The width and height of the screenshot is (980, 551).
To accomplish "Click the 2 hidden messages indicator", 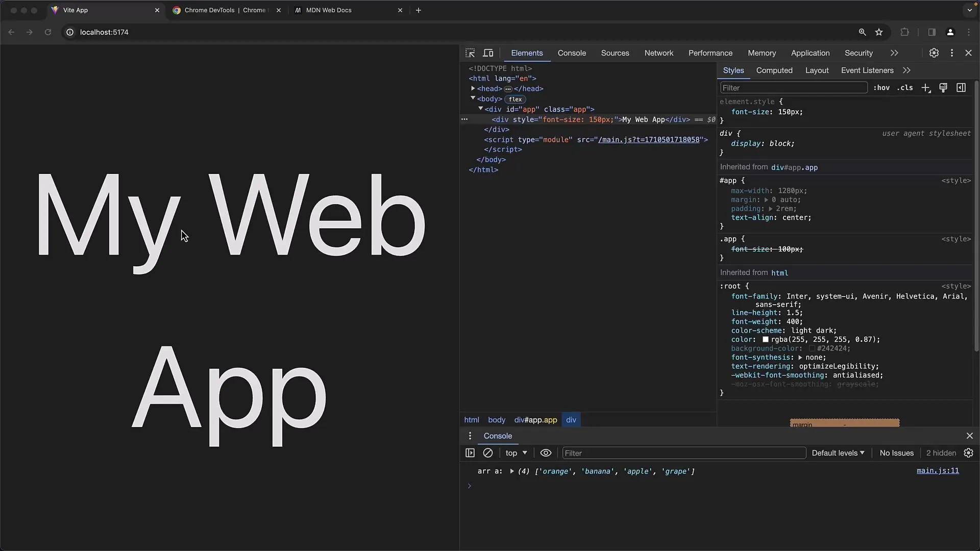I will click(941, 453).
